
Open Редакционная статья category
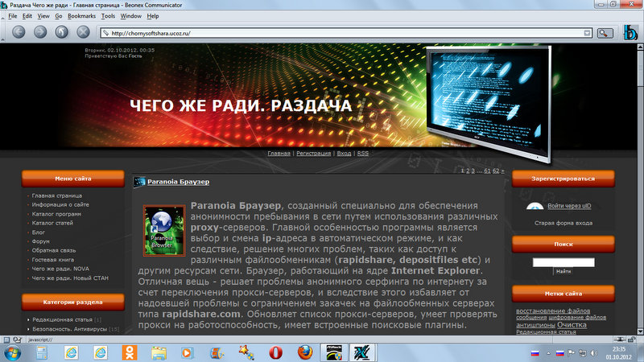tap(62, 319)
